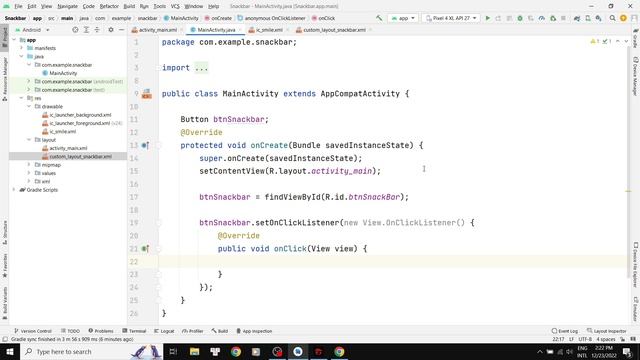Click the Attach Debugger to Android Process icon
Viewport: 640px width, 360px height.
553,18
